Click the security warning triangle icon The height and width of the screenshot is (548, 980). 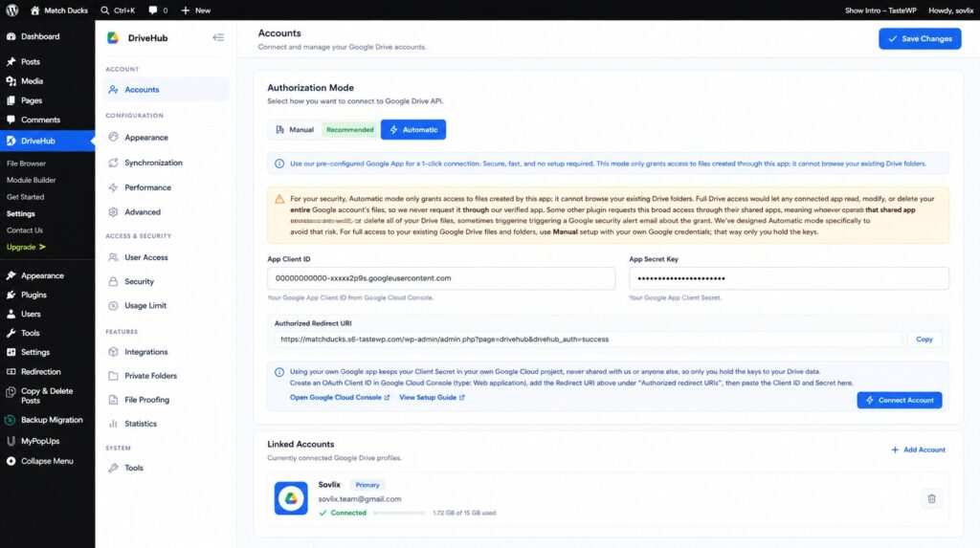coord(279,199)
